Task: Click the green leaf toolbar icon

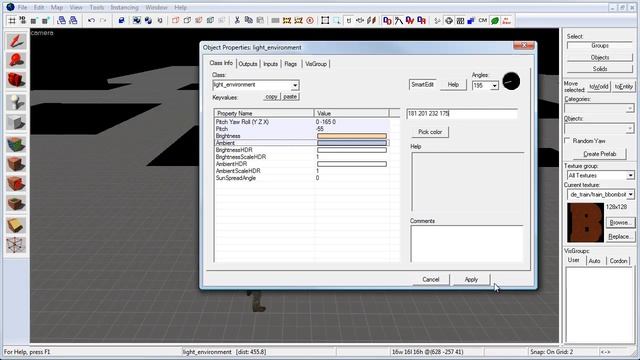Action: click(495, 20)
